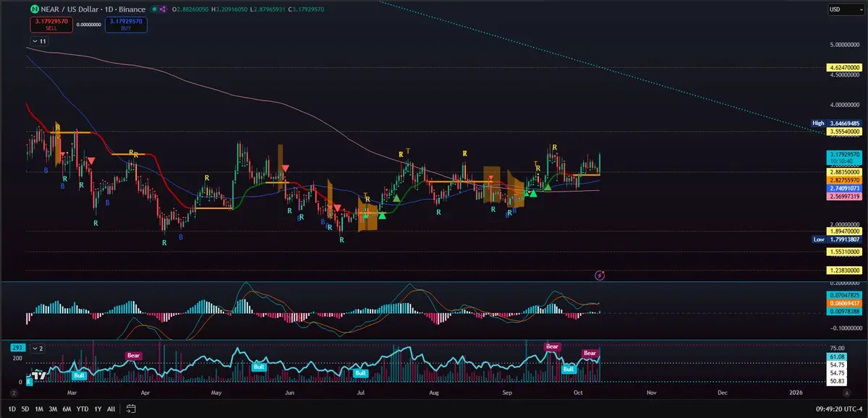The image size is (868, 418).
Task: Click the purple lightning bolt event icon
Action: coord(600,275)
